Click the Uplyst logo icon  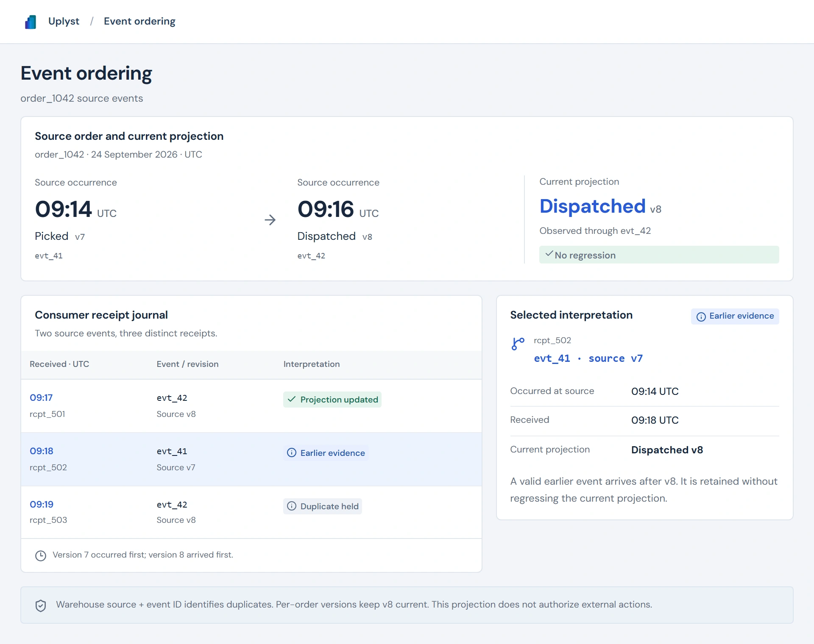(x=31, y=22)
